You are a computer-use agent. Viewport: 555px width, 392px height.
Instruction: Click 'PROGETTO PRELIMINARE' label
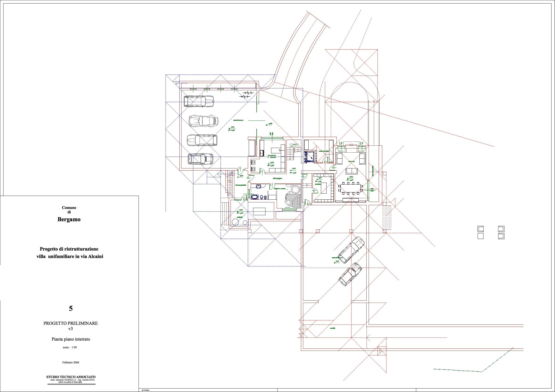[70, 323]
